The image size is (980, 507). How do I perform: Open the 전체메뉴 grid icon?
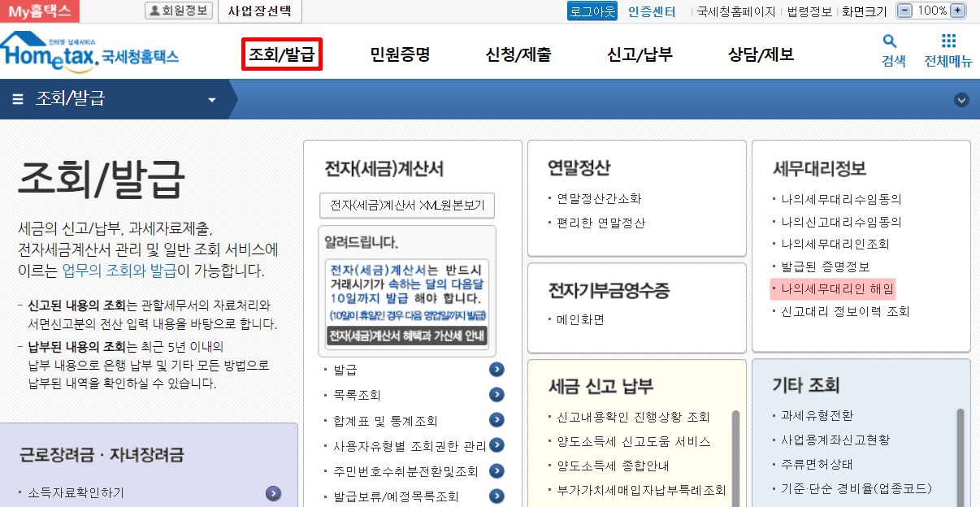[947, 41]
